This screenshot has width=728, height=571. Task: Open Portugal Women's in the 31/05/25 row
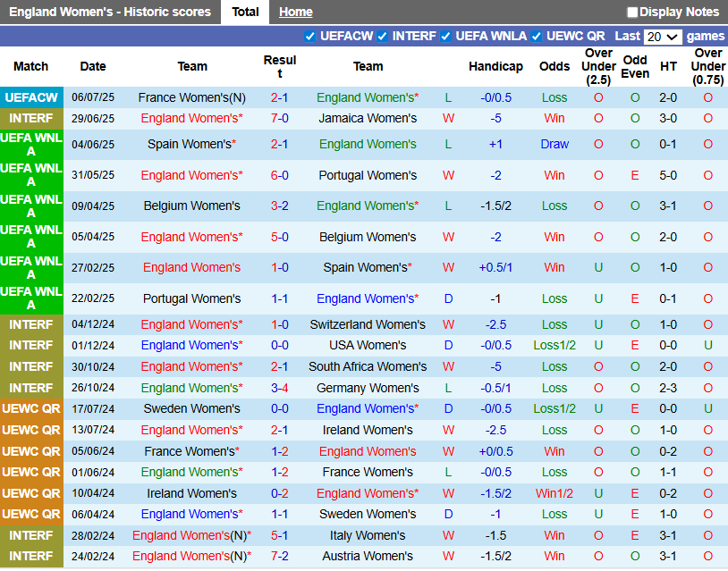pos(368,175)
